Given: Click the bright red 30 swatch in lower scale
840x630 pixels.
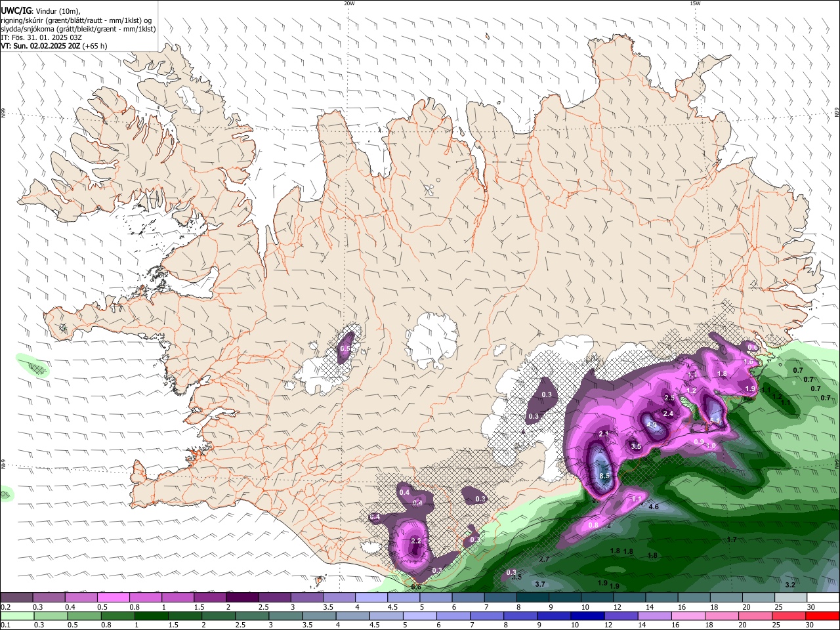Looking at the screenshot, I should (822, 616).
